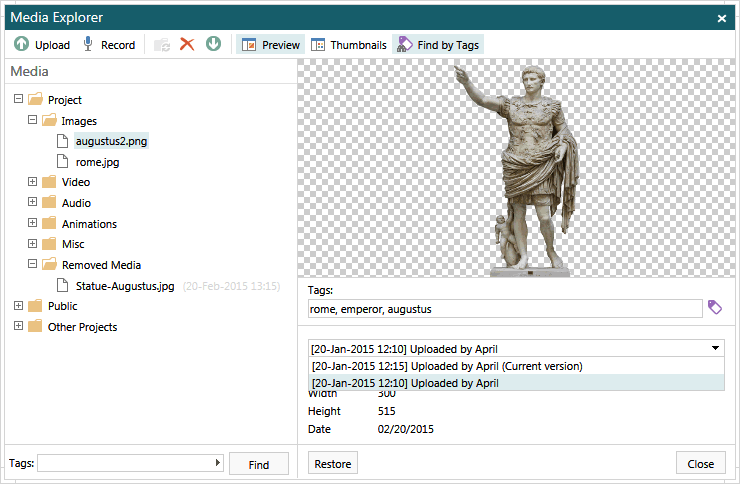Select augustus2.png file in tree
The height and width of the screenshot is (484, 740).
click(x=111, y=141)
